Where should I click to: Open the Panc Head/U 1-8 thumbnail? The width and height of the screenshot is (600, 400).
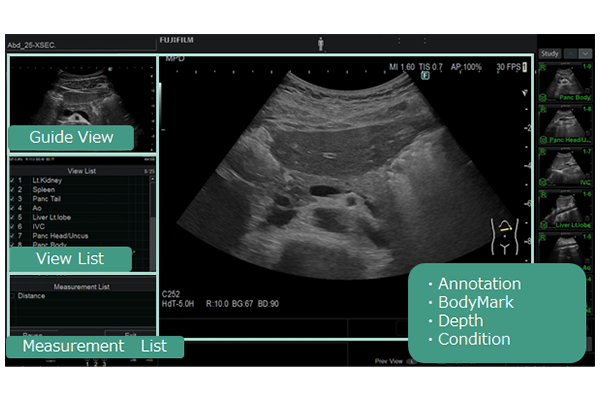pos(566,125)
